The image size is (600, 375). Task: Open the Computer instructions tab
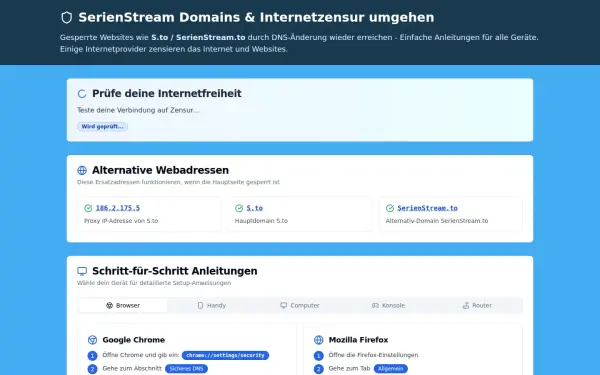(x=300, y=305)
